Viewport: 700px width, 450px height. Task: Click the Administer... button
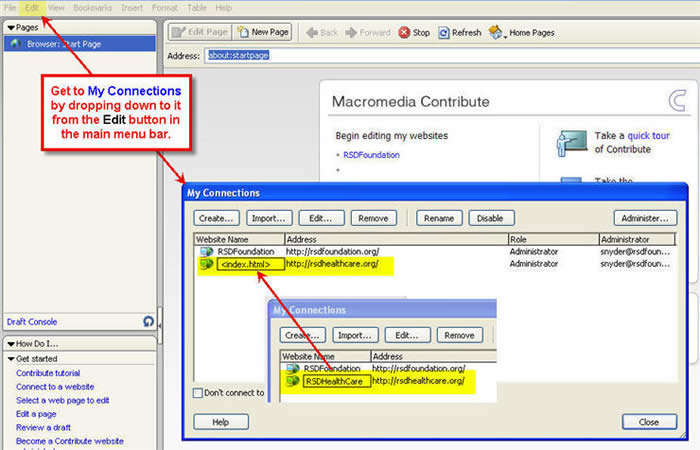(x=645, y=218)
